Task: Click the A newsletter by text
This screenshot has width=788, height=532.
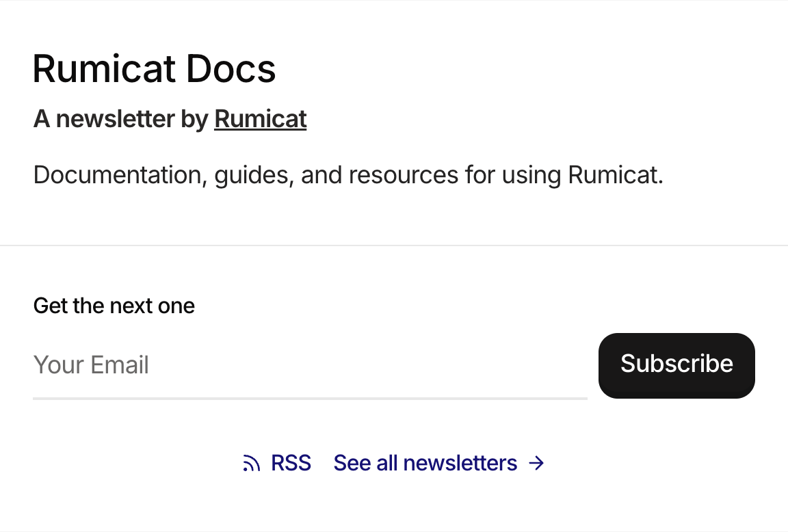Action: [120, 119]
